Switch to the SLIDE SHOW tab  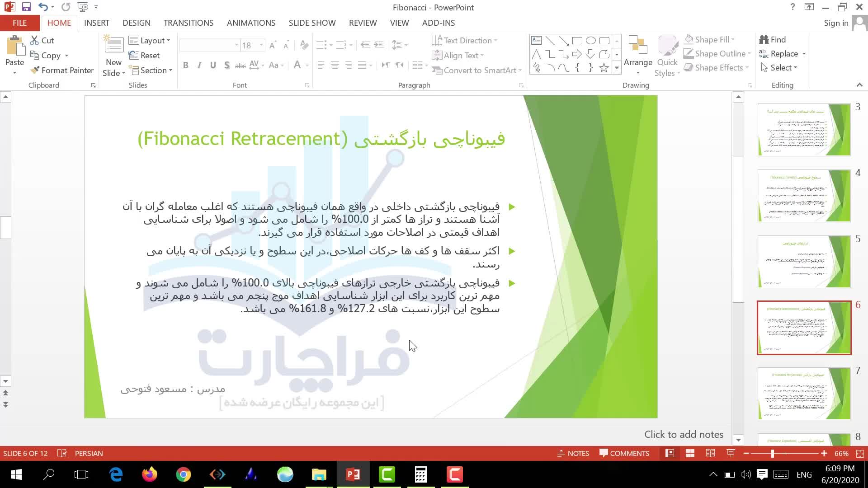tap(312, 23)
